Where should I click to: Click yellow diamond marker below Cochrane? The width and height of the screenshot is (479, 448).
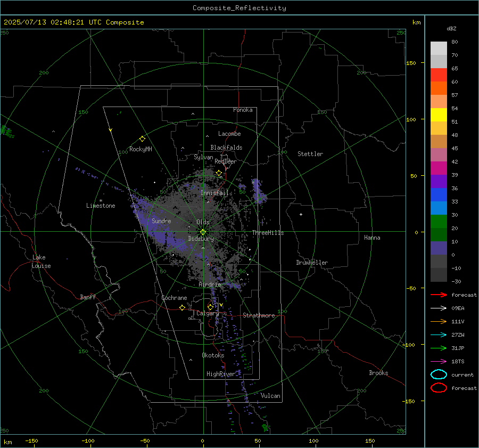(182, 307)
